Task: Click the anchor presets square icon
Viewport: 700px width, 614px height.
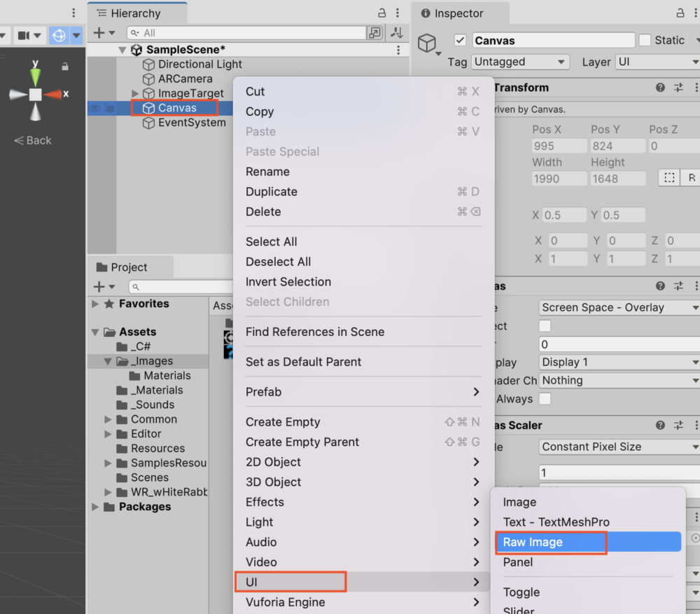Action: [668, 178]
